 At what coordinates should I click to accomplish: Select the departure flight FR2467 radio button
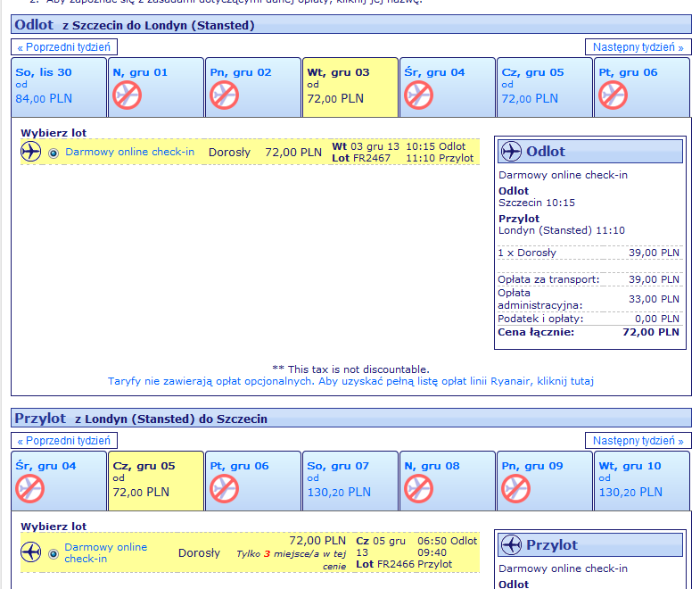pyautogui.click(x=54, y=153)
